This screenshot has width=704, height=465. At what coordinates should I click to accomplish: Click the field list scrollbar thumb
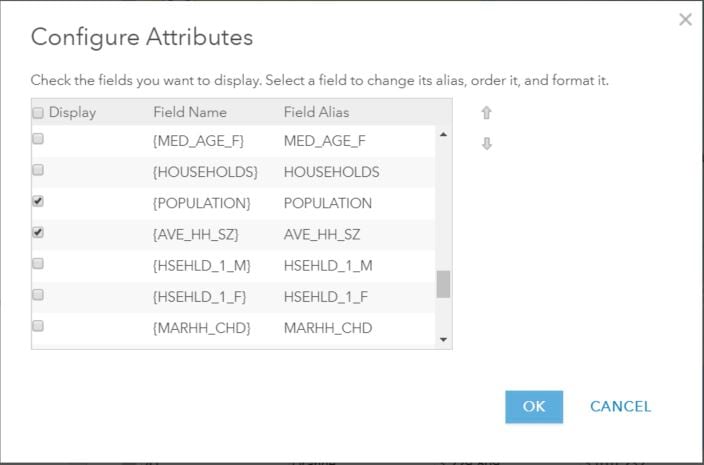[x=443, y=284]
